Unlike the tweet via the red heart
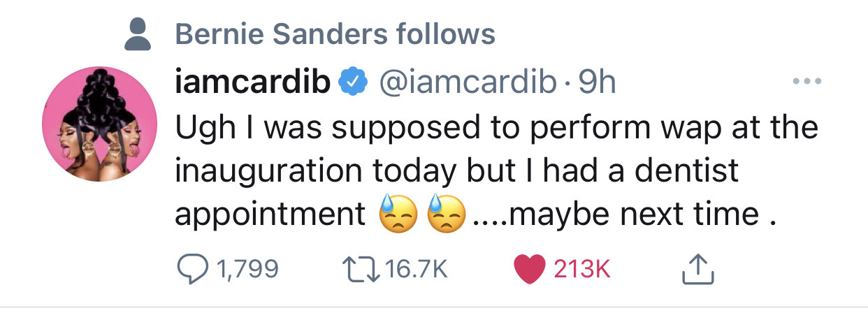Viewport: 868px width, 313px height. pos(528,266)
